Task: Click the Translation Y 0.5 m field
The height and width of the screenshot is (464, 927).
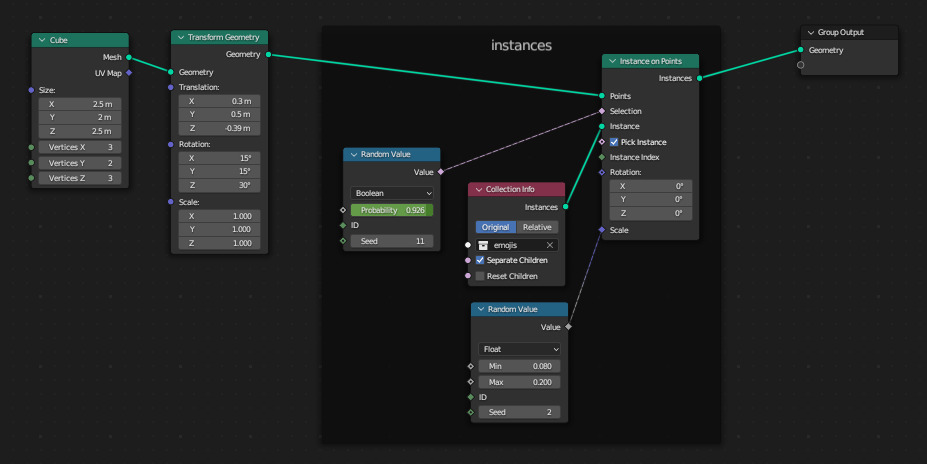Action: (x=219, y=114)
